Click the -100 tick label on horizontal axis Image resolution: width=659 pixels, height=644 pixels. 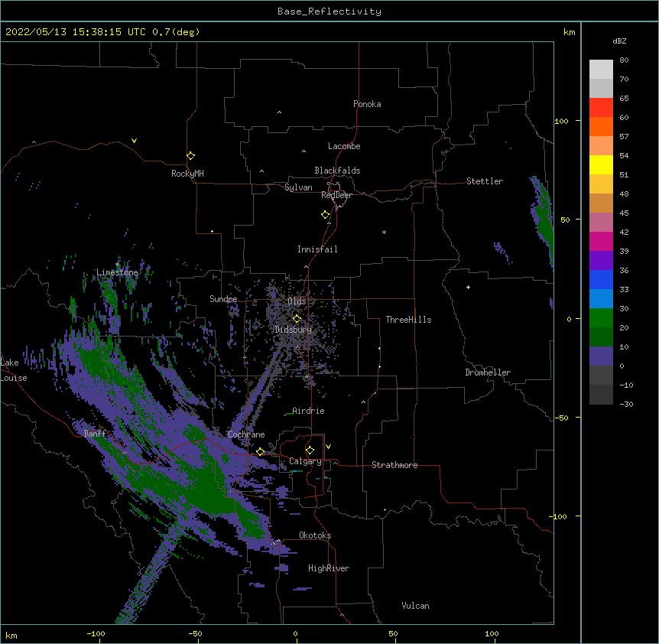coord(96,633)
